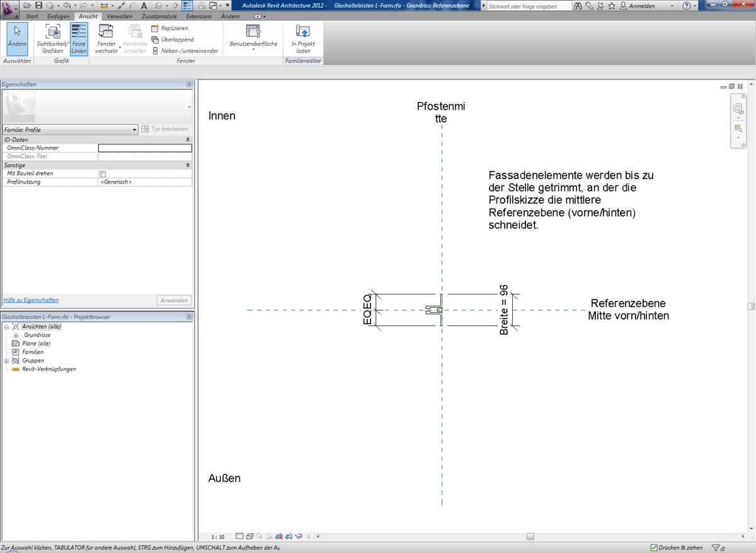Open the Einfügen ribbon tab
The width and height of the screenshot is (756, 553).
[x=59, y=16]
